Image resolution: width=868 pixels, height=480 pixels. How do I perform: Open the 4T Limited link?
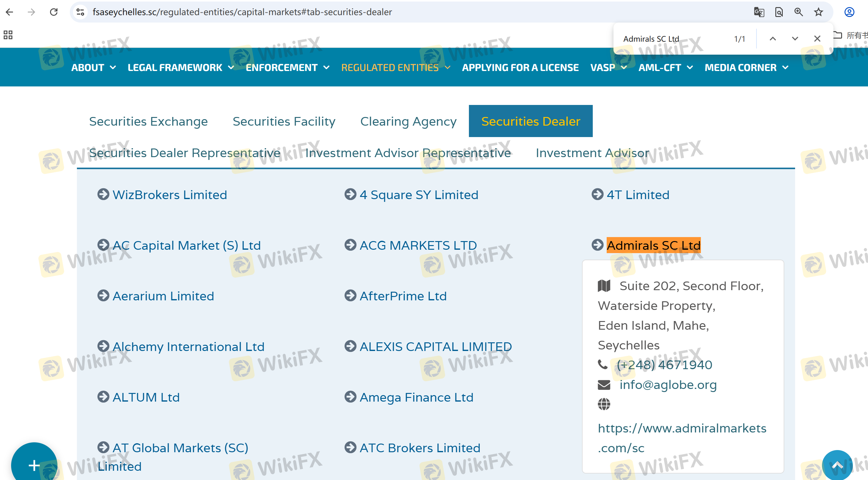click(638, 195)
